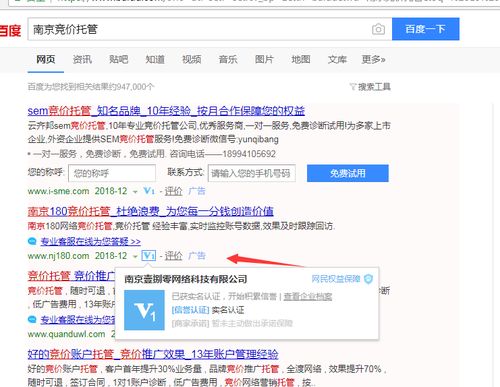Open the 音乐 tab
The image size is (500, 387).
click(x=228, y=59)
